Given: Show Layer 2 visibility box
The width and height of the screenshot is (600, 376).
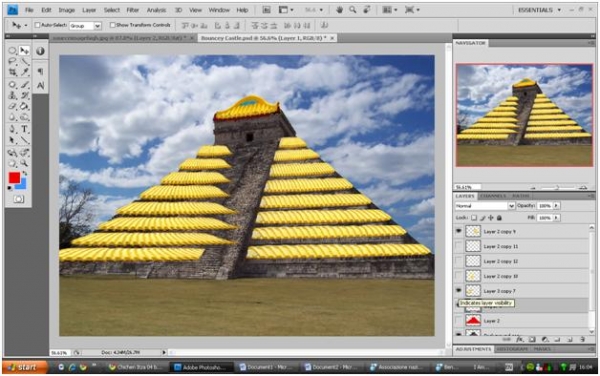Looking at the screenshot, I should [x=458, y=321].
